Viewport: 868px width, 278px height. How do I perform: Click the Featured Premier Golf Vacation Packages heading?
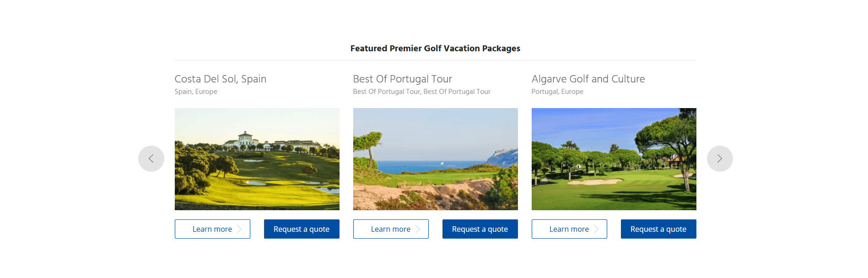435,49
